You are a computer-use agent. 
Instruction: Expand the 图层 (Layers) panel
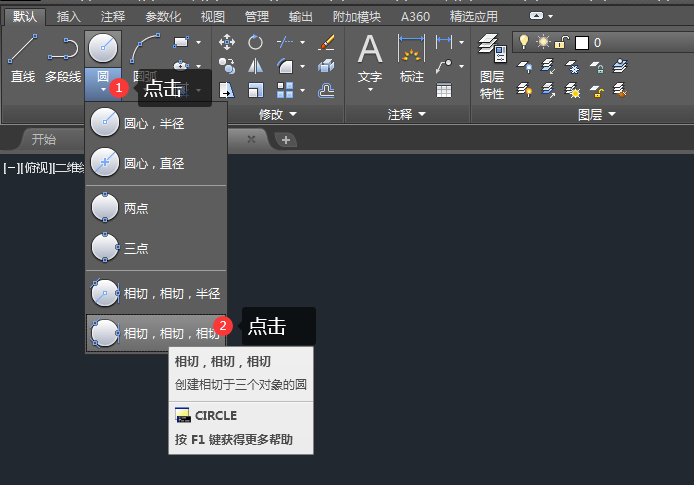coord(597,115)
